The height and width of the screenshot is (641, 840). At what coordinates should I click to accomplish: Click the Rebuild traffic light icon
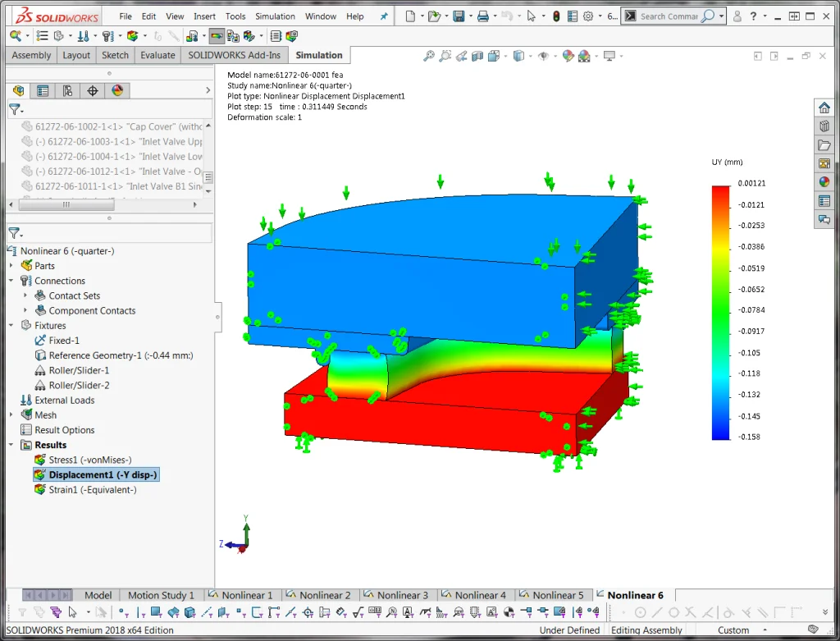click(555, 16)
